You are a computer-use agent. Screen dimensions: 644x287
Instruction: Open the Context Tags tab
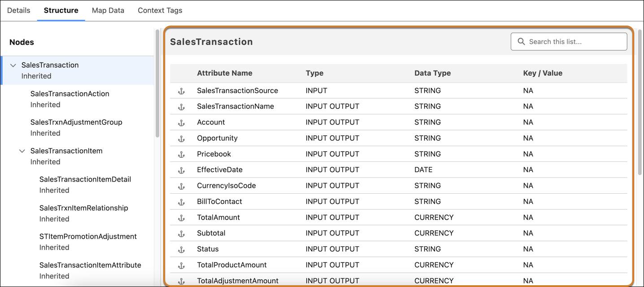coord(160,10)
